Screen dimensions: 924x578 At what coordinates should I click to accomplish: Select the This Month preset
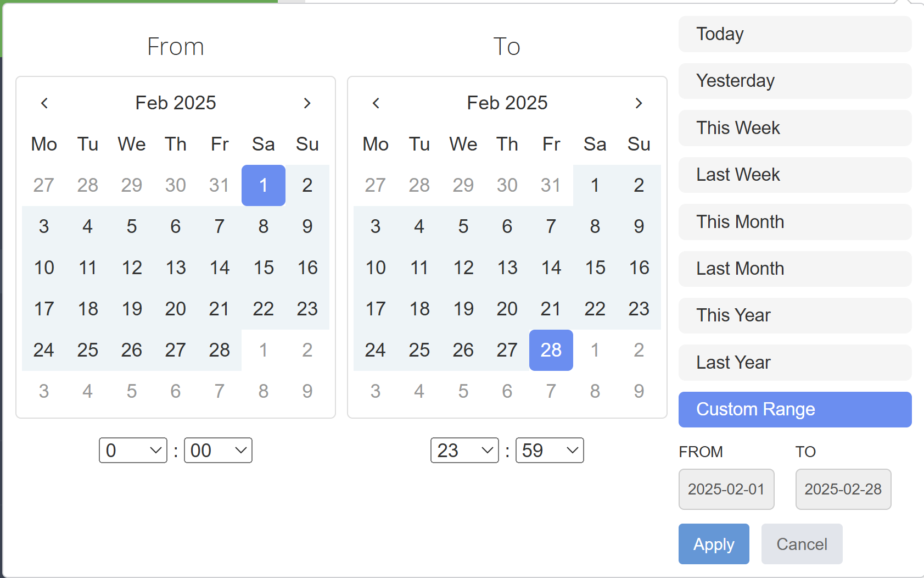(795, 222)
